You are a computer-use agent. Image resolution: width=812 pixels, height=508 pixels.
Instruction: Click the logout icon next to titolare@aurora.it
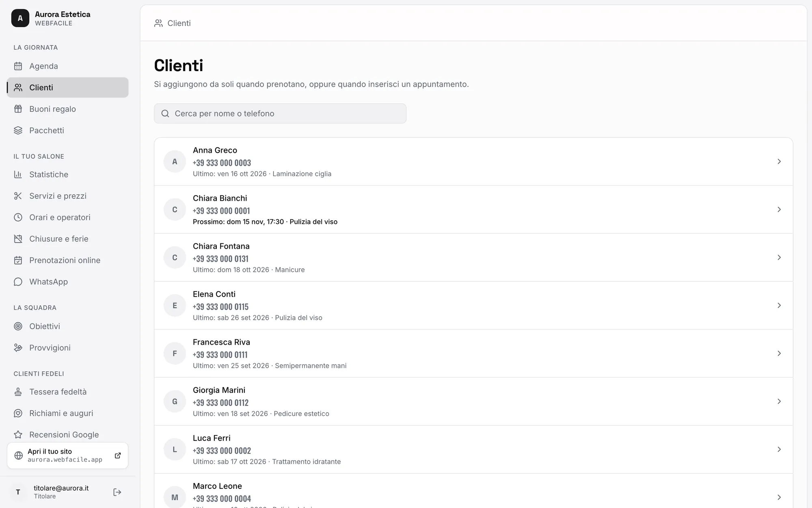click(x=117, y=492)
